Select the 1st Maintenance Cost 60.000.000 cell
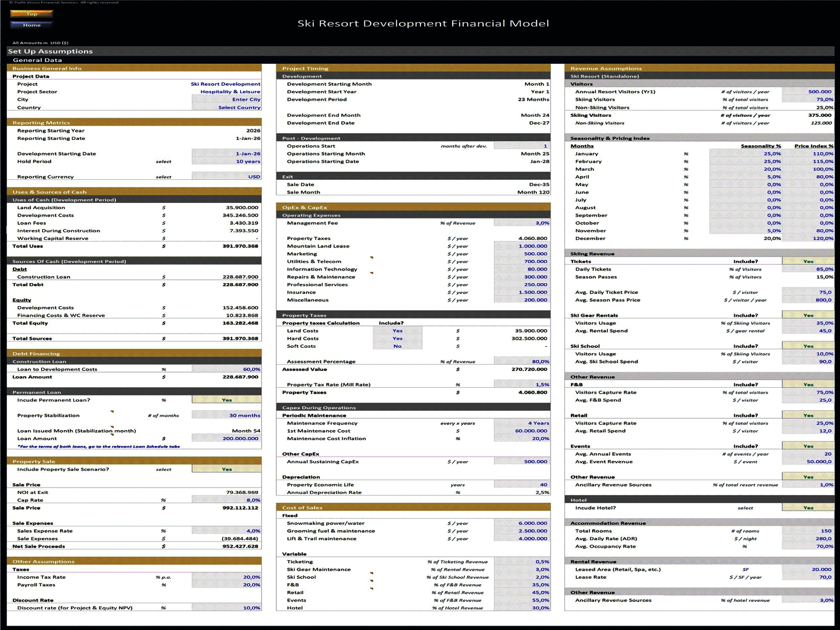 [522, 431]
